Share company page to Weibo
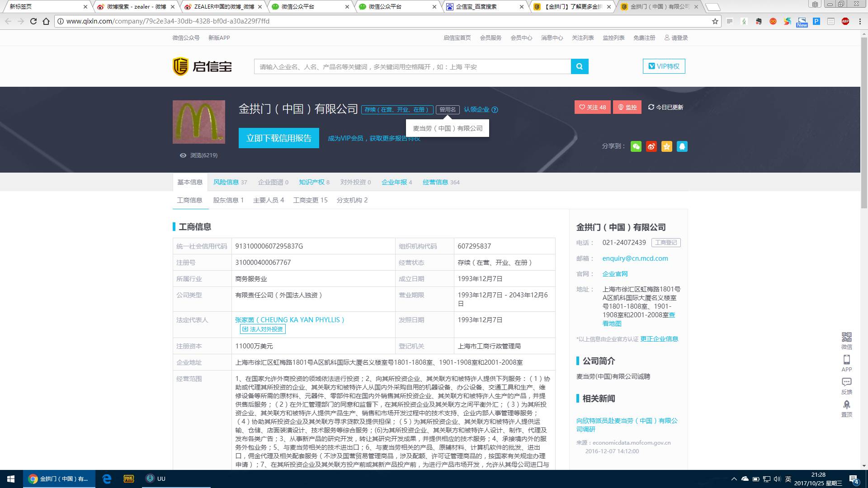The height and width of the screenshot is (488, 868). point(651,146)
